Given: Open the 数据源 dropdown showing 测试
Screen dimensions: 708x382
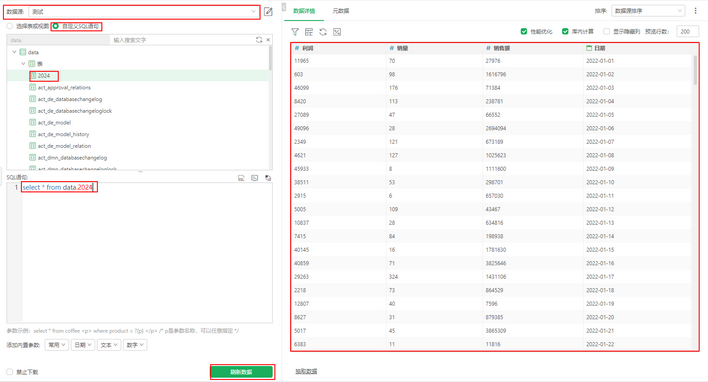Looking at the screenshot, I should 144,12.
